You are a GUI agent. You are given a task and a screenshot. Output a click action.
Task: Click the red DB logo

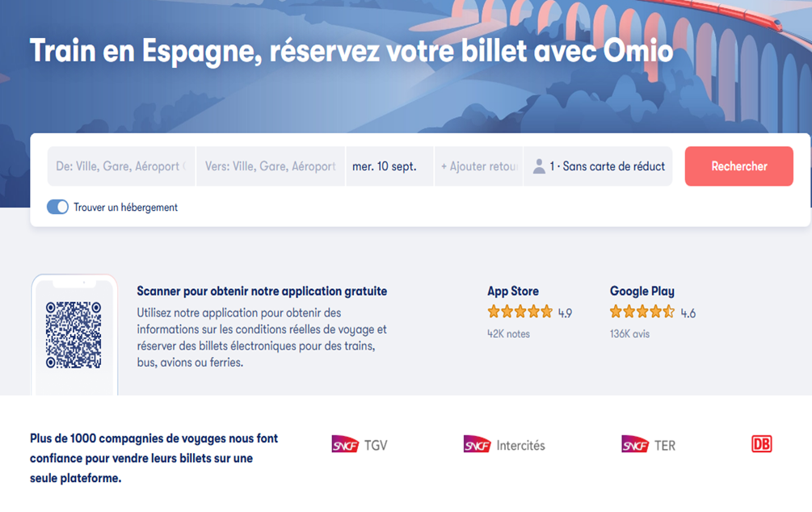762,444
